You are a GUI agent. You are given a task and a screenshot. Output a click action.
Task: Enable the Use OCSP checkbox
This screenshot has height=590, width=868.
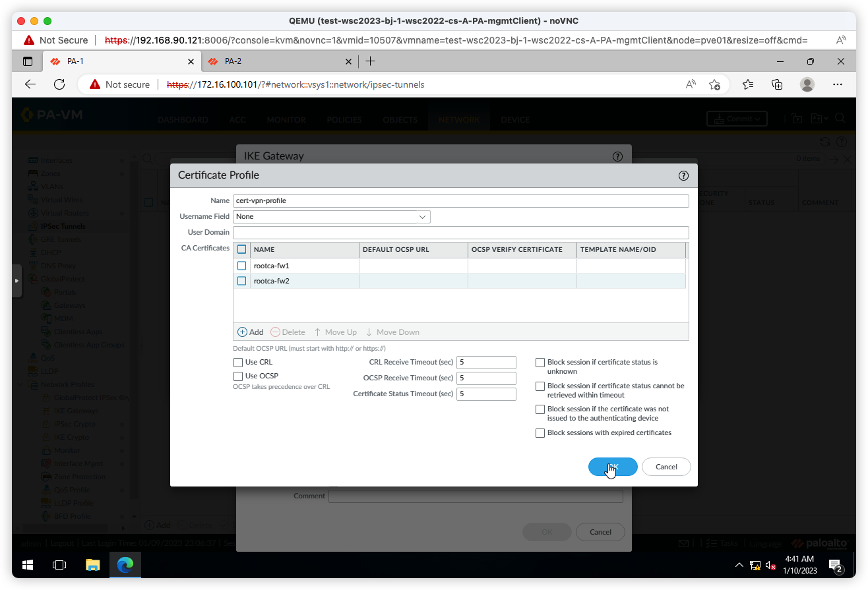click(x=238, y=376)
